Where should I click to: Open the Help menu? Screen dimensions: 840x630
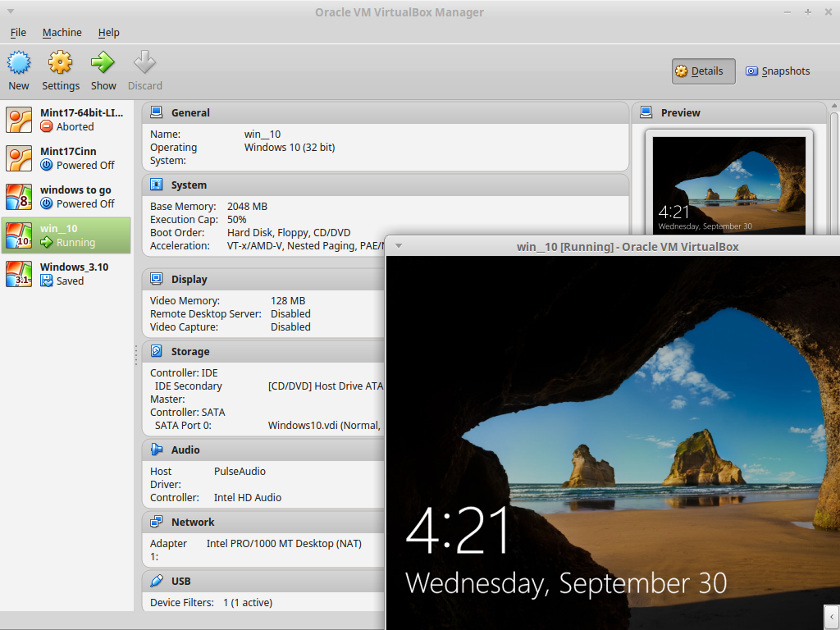coord(108,33)
